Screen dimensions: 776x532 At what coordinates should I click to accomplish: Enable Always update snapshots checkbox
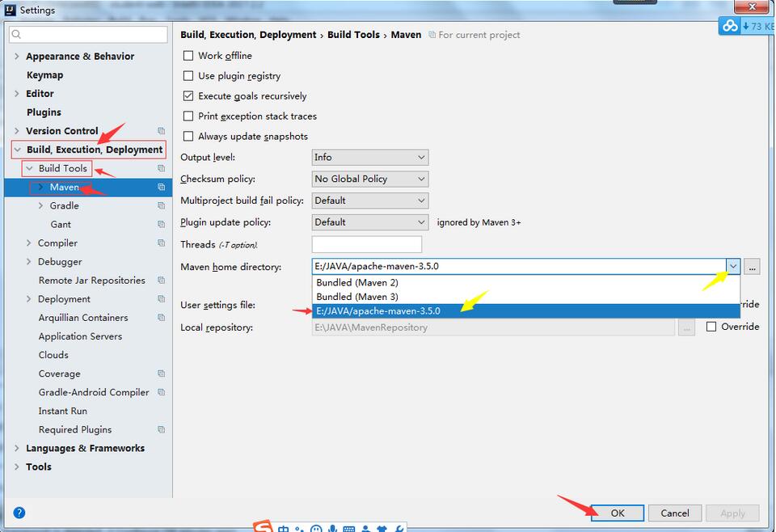tap(188, 136)
